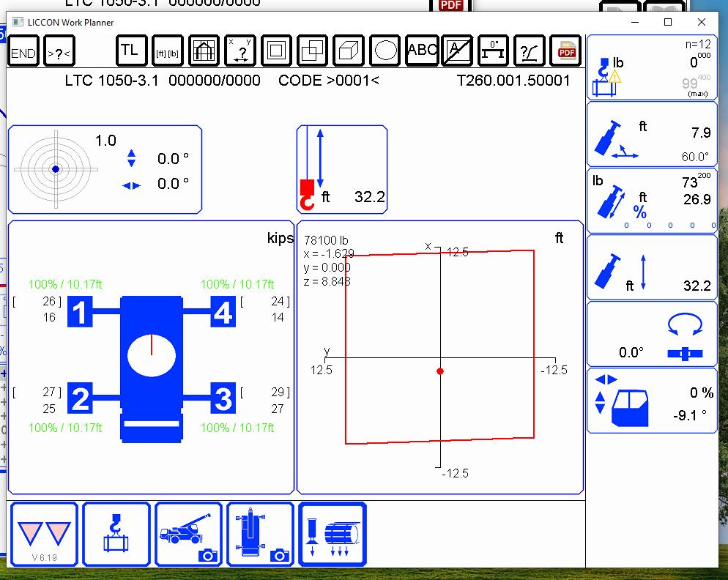Select the TL load chart button
The height and width of the screenshot is (580, 728).
pyautogui.click(x=131, y=51)
